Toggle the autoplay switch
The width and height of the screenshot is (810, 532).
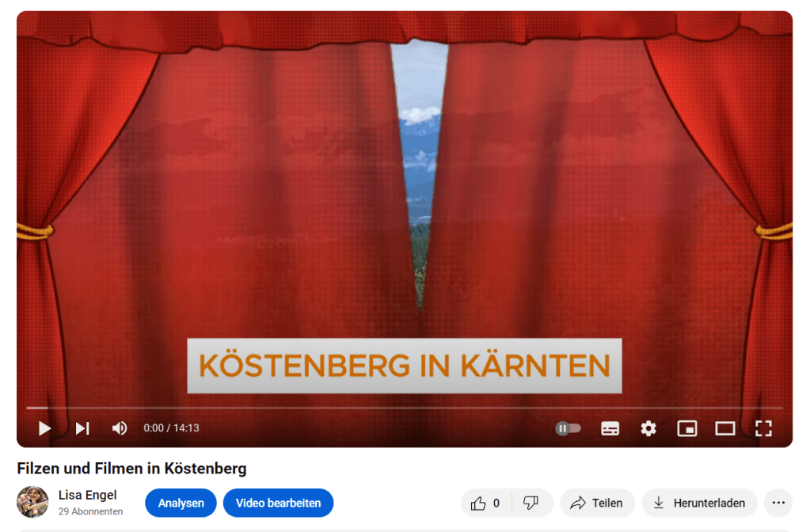tap(568, 428)
